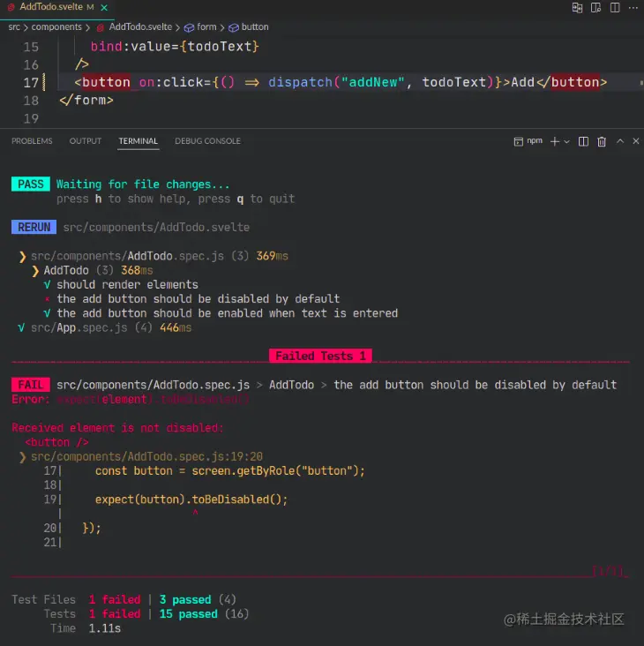Click 'enabled when text is entered' test line
Viewport: 644px width, 646px height.
tap(228, 313)
